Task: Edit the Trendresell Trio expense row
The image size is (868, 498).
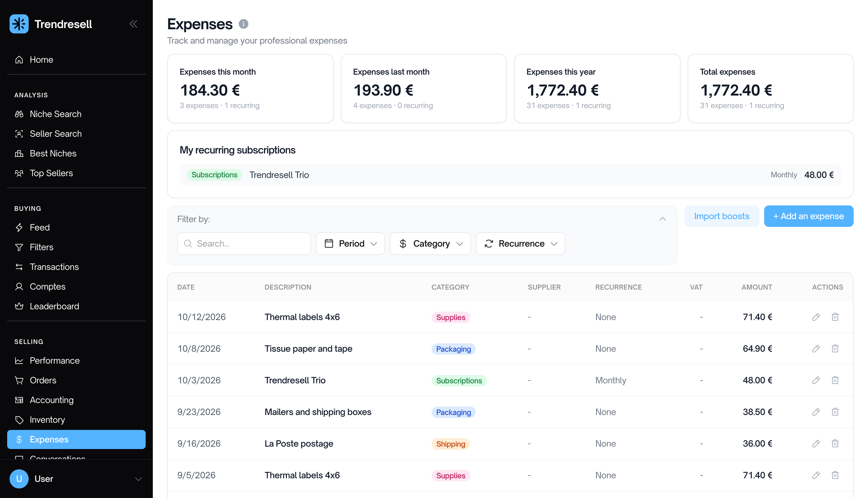Action: click(x=816, y=380)
